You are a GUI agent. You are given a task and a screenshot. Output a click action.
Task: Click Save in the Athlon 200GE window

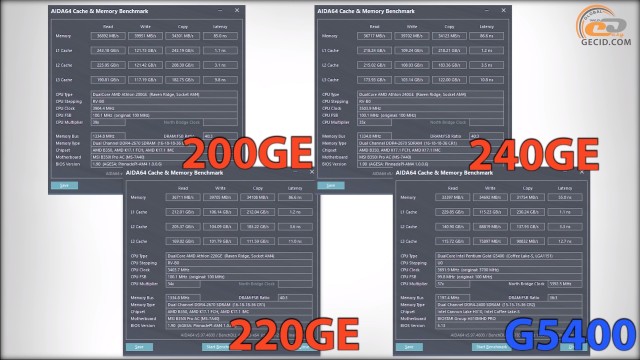[64, 185]
